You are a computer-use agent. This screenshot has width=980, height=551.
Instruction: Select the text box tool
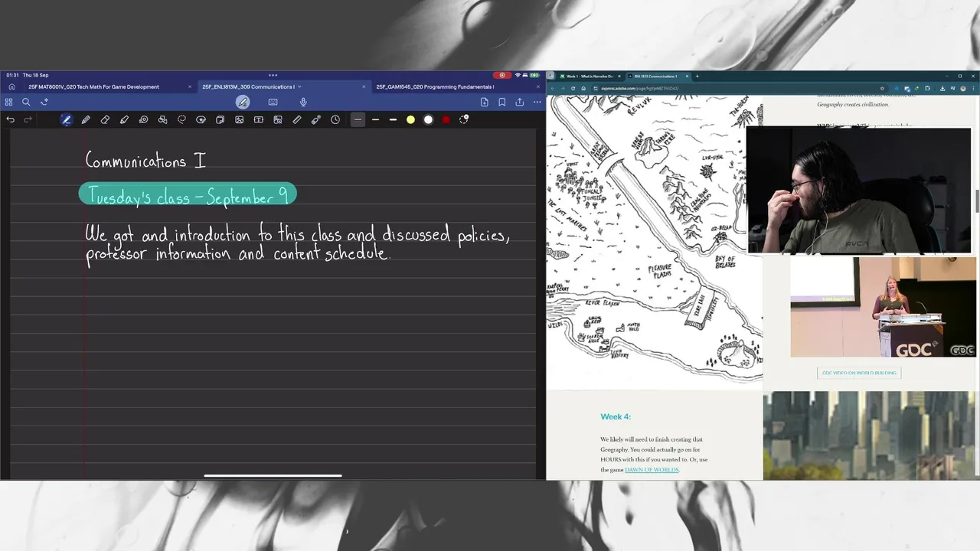click(x=258, y=119)
